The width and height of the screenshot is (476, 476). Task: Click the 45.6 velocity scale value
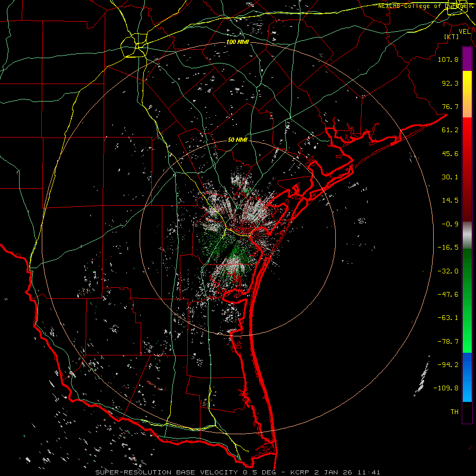(450, 153)
